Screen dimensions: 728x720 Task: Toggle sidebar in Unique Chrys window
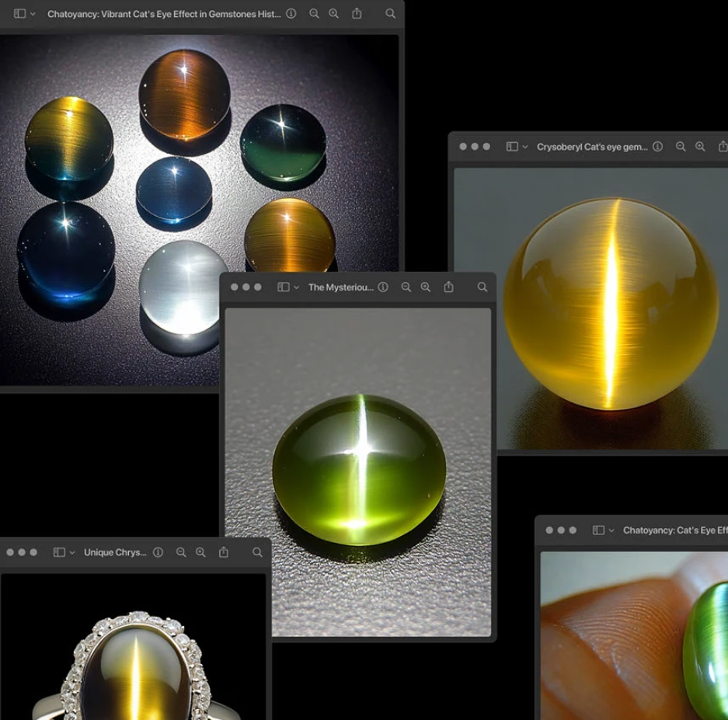coord(59,552)
